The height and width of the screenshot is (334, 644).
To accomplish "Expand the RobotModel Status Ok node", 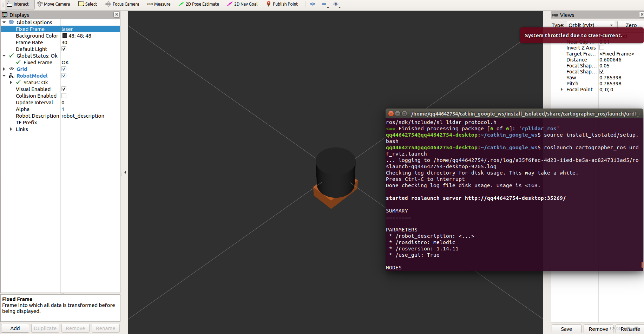I will [11, 82].
